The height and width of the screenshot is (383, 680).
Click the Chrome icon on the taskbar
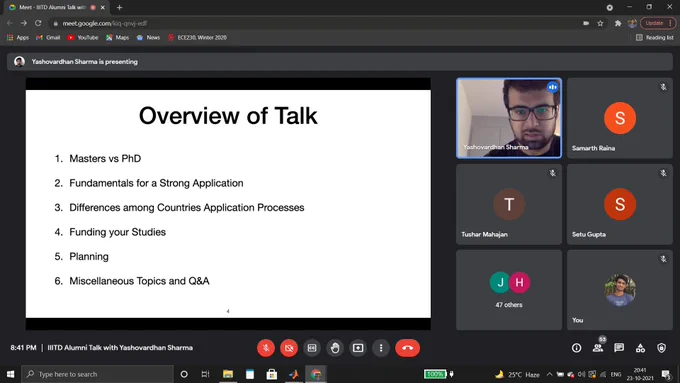(x=316, y=374)
